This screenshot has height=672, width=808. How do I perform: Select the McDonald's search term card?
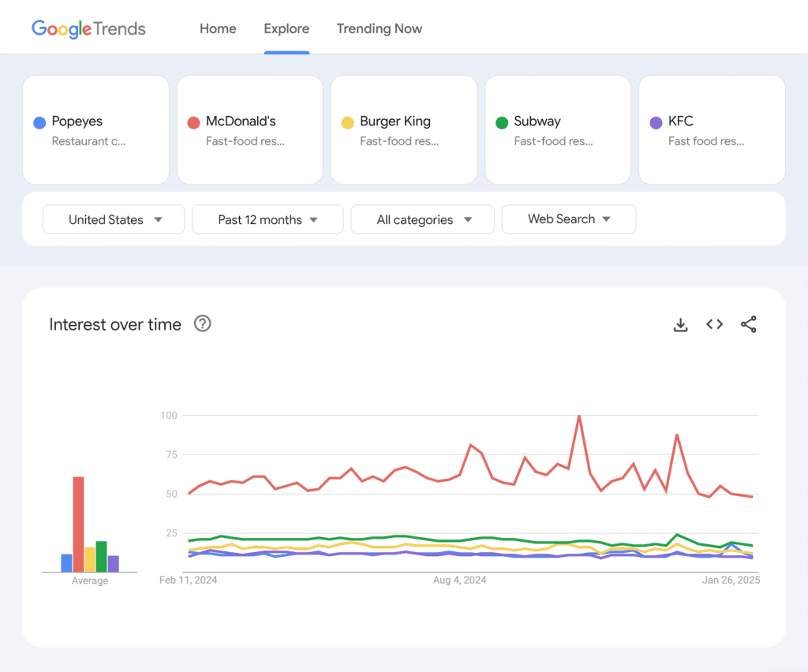pyautogui.click(x=249, y=130)
